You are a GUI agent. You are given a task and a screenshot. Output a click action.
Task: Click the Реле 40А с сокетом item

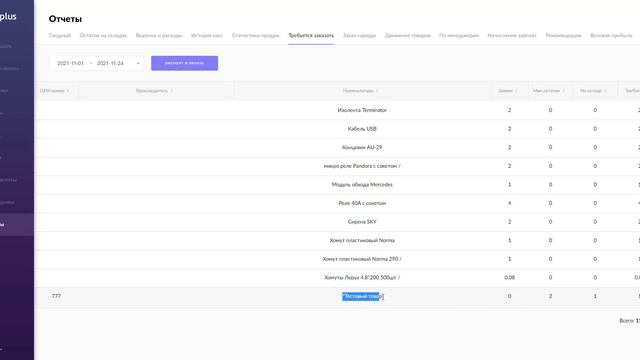coord(362,203)
